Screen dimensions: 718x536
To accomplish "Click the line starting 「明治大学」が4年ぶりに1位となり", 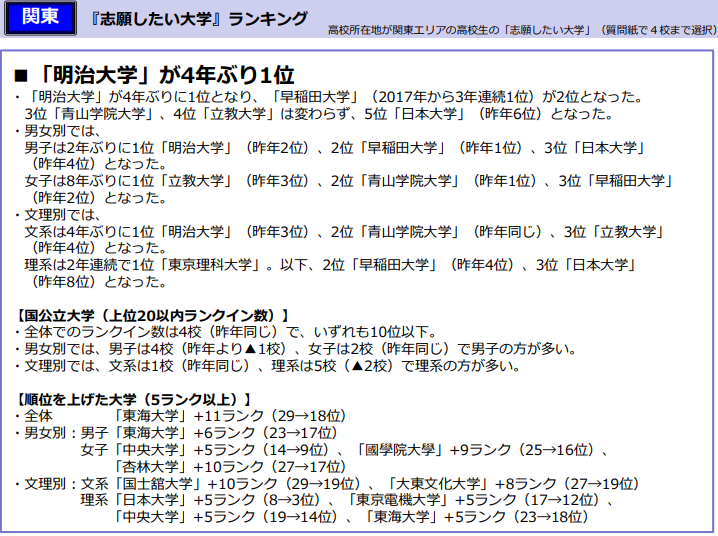I will [x=337, y=97].
